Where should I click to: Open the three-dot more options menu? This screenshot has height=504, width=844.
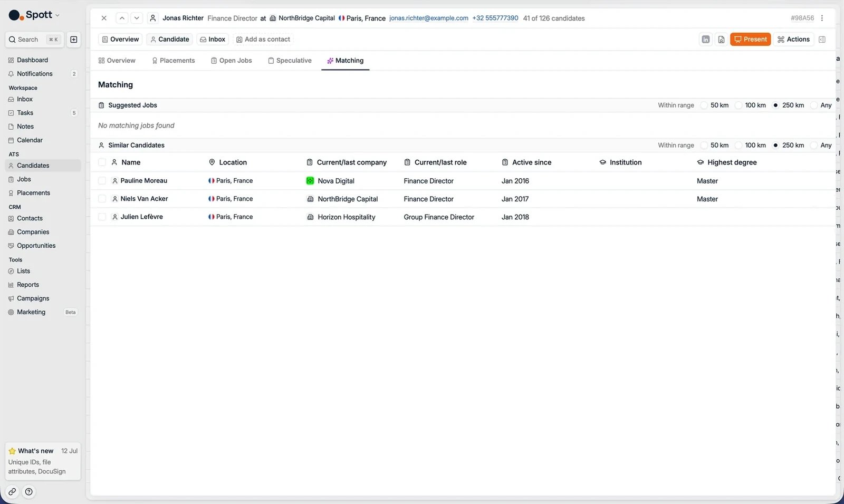click(822, 18)
